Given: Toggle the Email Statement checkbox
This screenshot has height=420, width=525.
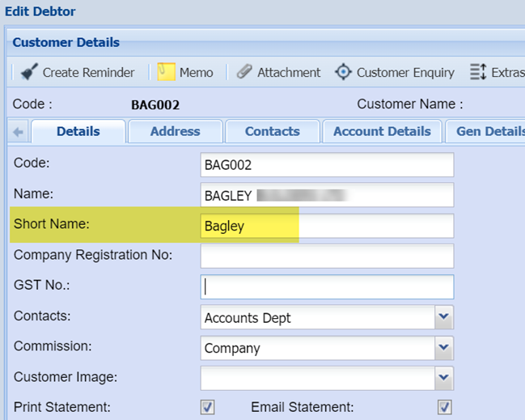Looking at the screenshot, I should point(444,407).
